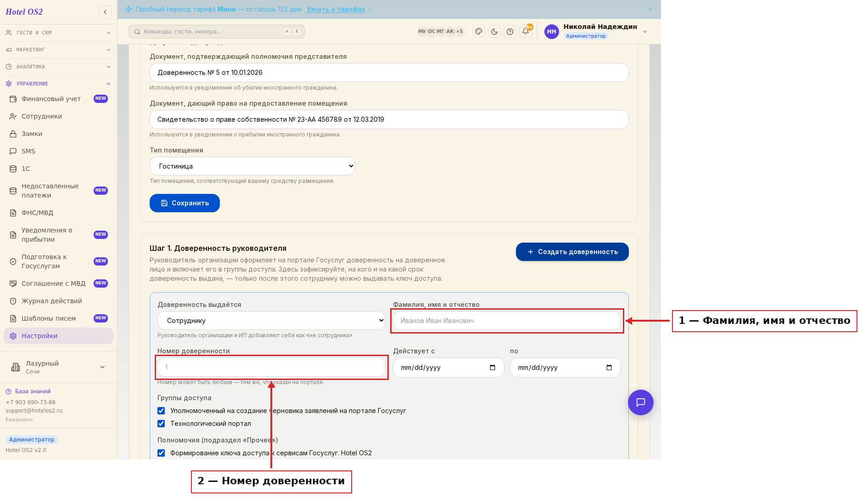Open calendar picker for the по date
Viewport: 868px width, 504px height.
click(609, 368)
